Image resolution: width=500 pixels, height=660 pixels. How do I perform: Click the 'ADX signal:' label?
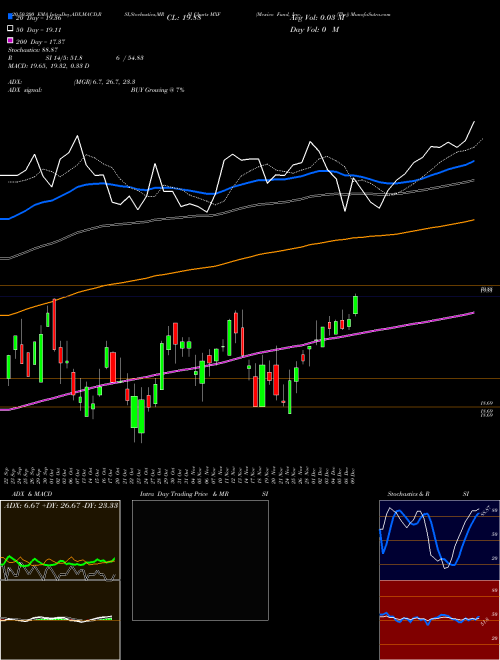[x=24, y=90]
